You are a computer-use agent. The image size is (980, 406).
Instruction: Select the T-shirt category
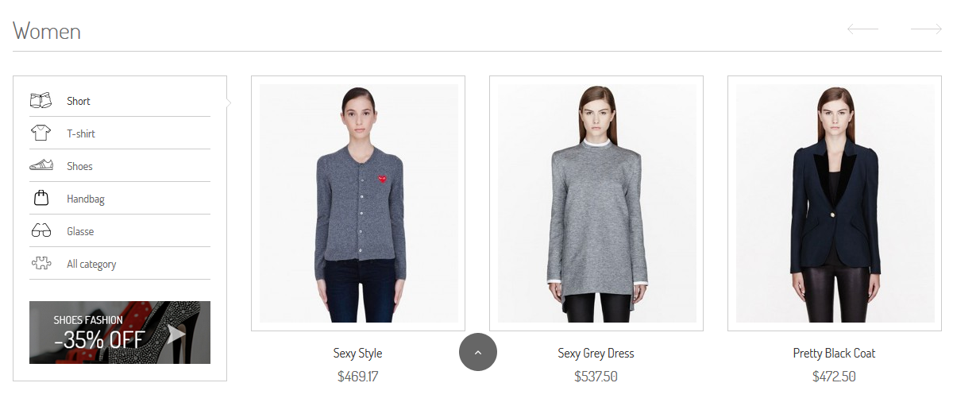click(x=81, y=133)
